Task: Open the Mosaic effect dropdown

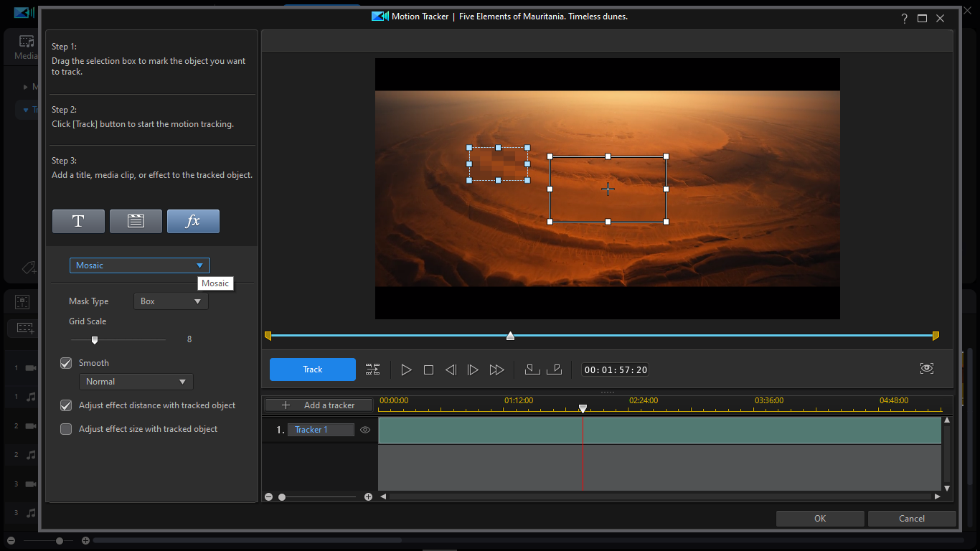Action: pos(139,265)
